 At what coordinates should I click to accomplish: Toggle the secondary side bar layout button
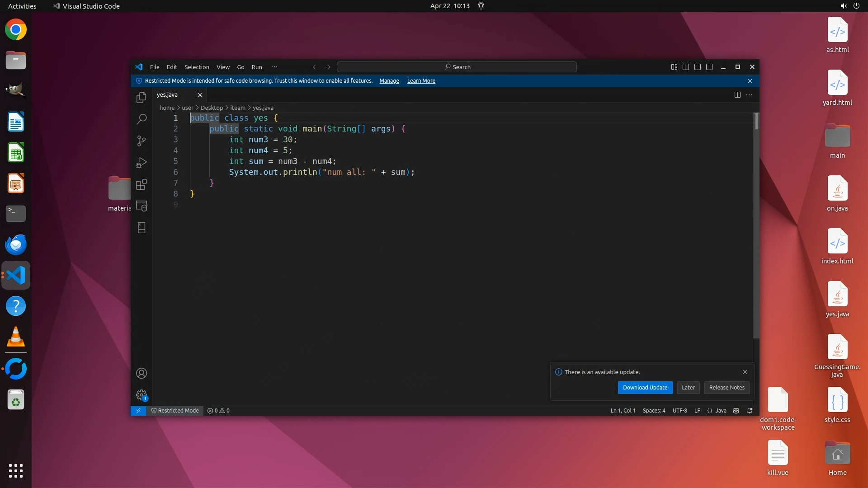709,67
